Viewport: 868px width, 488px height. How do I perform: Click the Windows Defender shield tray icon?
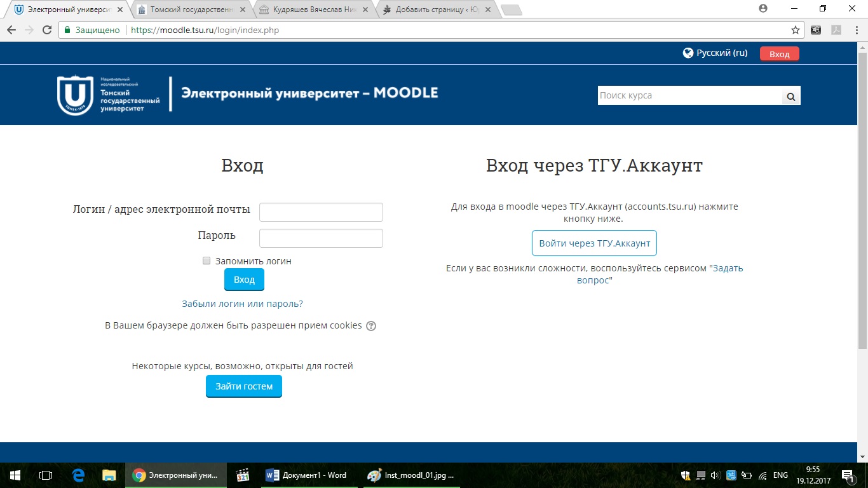[x=686, y=475]
